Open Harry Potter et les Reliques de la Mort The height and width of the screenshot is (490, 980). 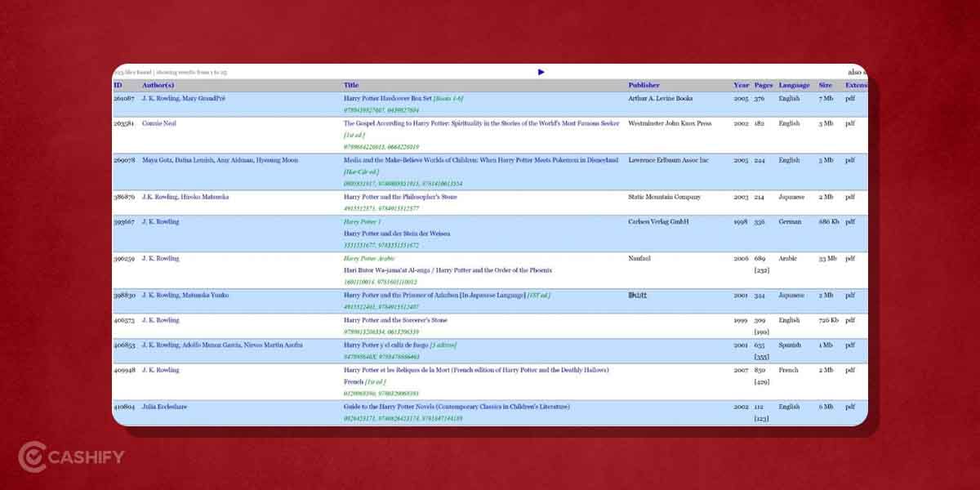click(x=476, y=370)
